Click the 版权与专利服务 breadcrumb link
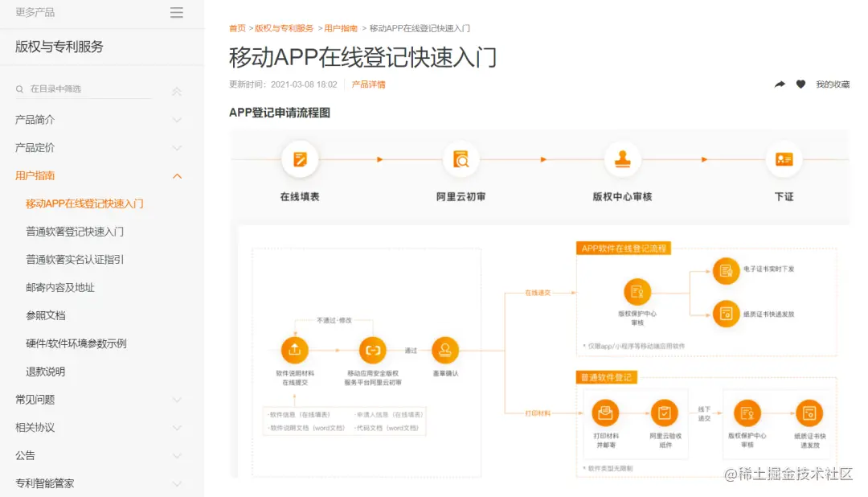This screenshot has height=497, width=868. point(284,28)
